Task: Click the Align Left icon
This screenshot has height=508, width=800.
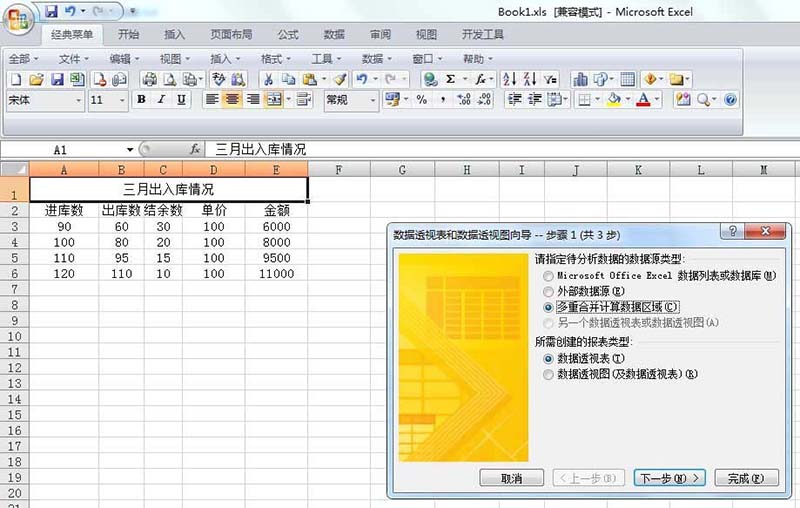Action: coord(211,99)
